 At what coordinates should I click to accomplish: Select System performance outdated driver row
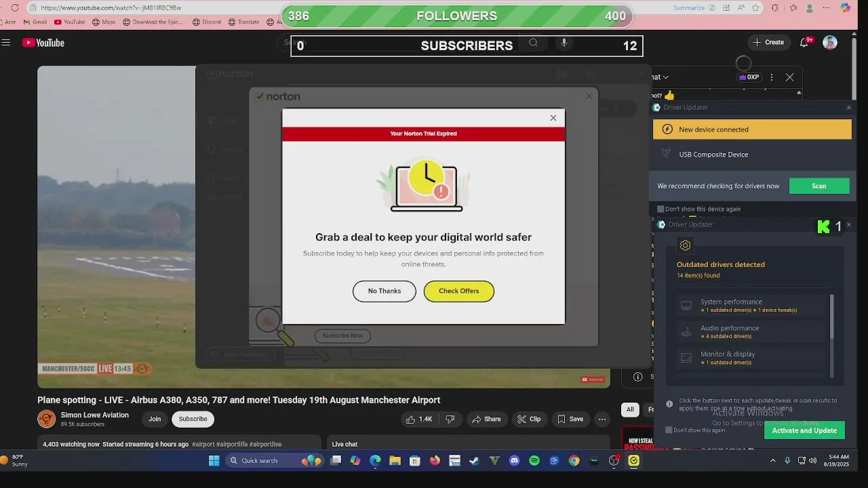[x=753, y=306]
